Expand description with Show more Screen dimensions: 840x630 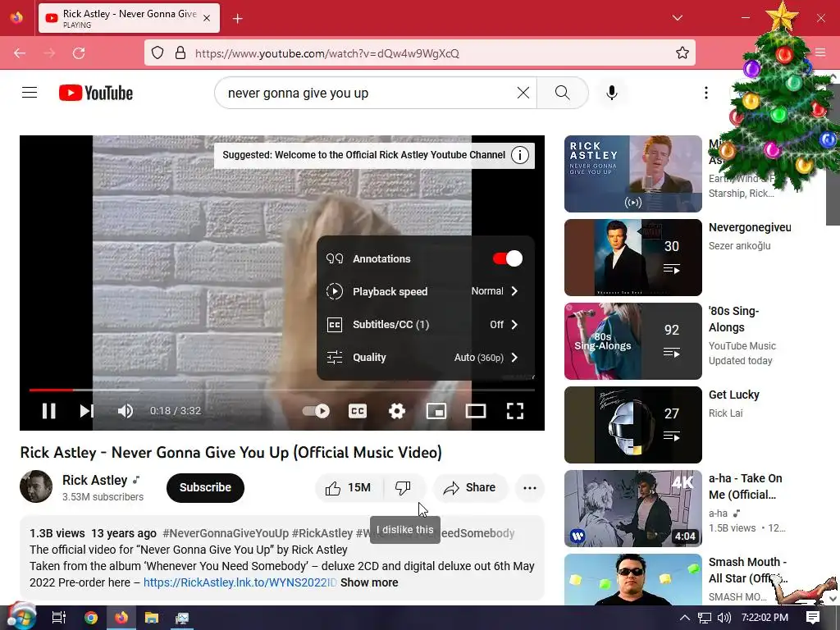tap(369, 582)
